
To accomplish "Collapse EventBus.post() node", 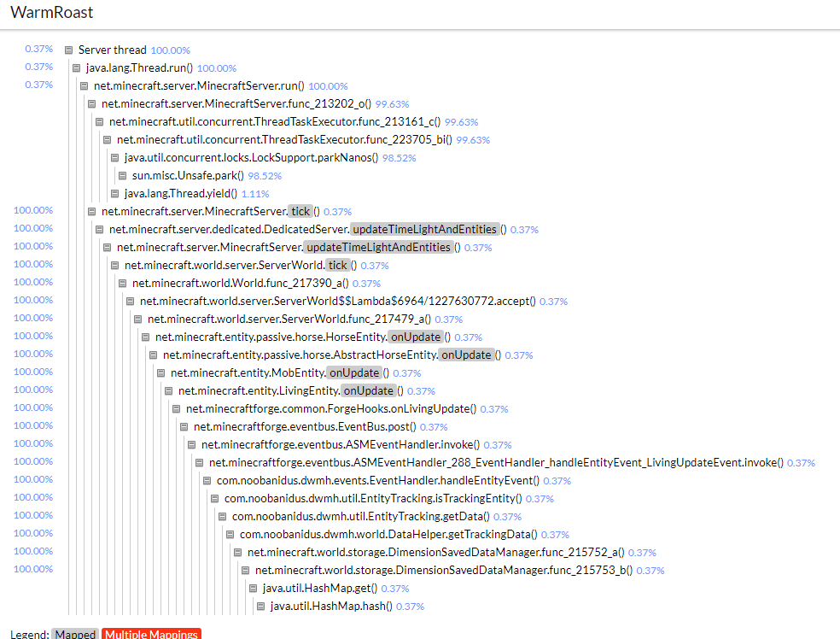I will pos(184,427).
